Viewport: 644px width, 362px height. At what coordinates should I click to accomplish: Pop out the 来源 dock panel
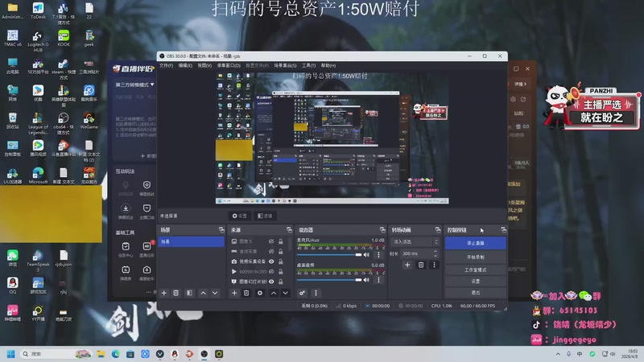pyautogui.click(x=289, y=230)
